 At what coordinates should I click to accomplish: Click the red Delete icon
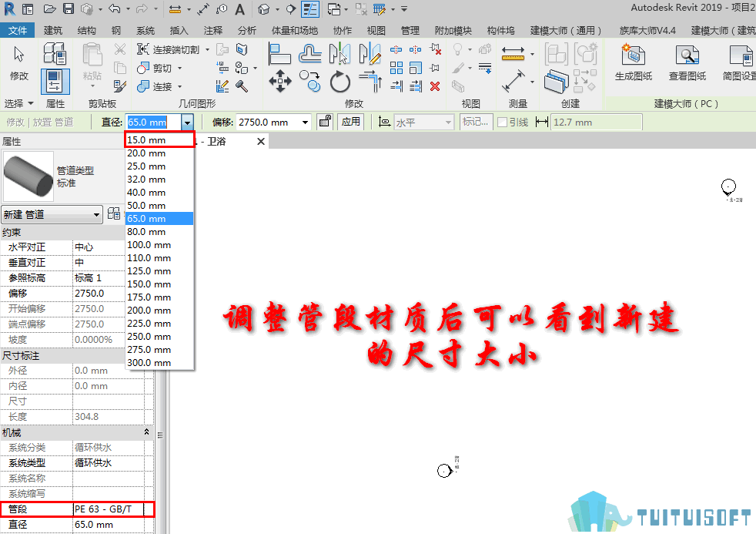435,86
